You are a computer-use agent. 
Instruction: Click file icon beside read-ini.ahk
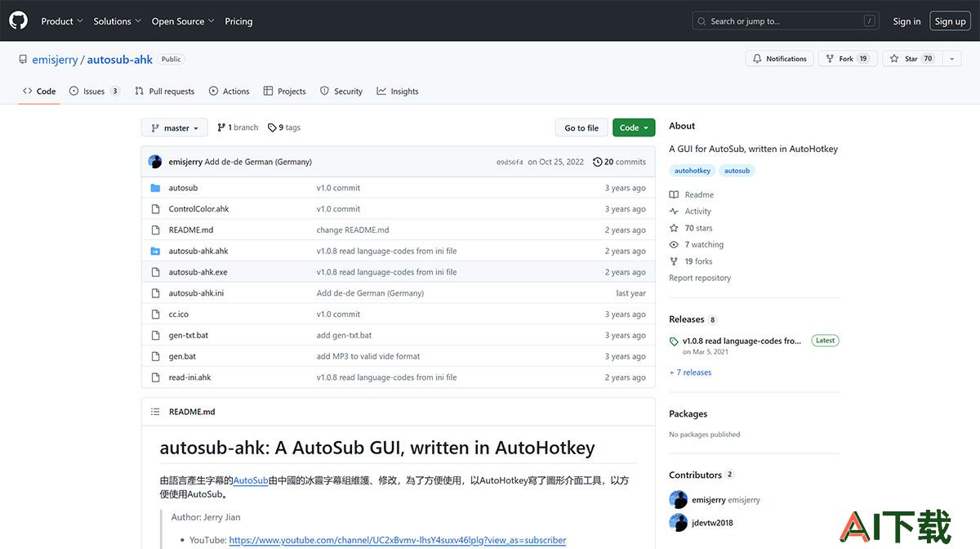[155, 377]
